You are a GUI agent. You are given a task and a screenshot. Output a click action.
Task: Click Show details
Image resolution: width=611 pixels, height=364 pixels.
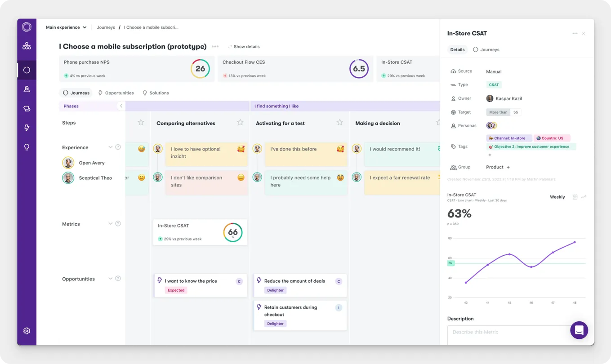[x=244, y=47]
